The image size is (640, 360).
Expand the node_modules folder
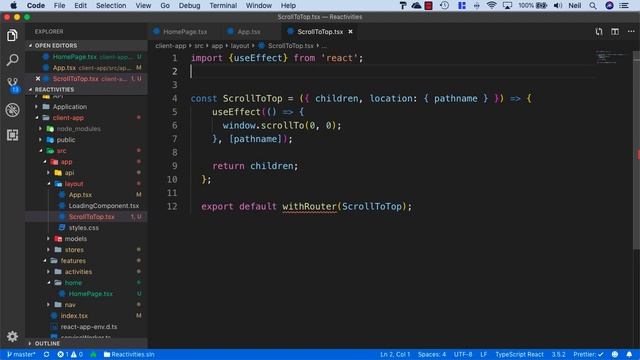click(x=78, y=129)
